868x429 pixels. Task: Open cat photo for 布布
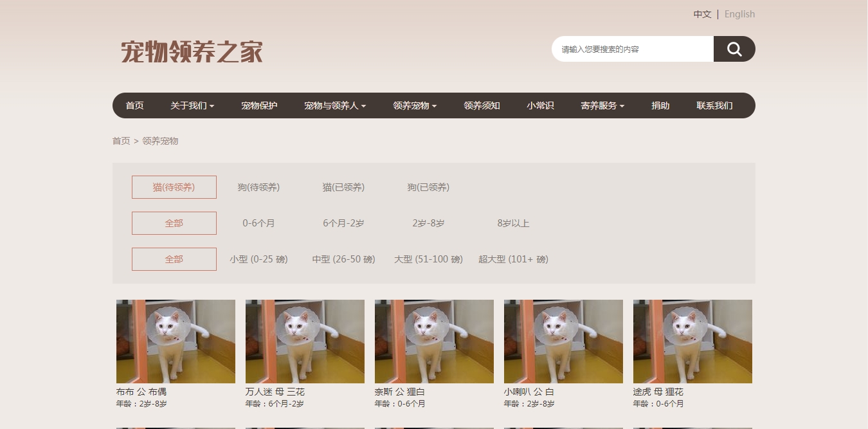(x=176, y=342)
